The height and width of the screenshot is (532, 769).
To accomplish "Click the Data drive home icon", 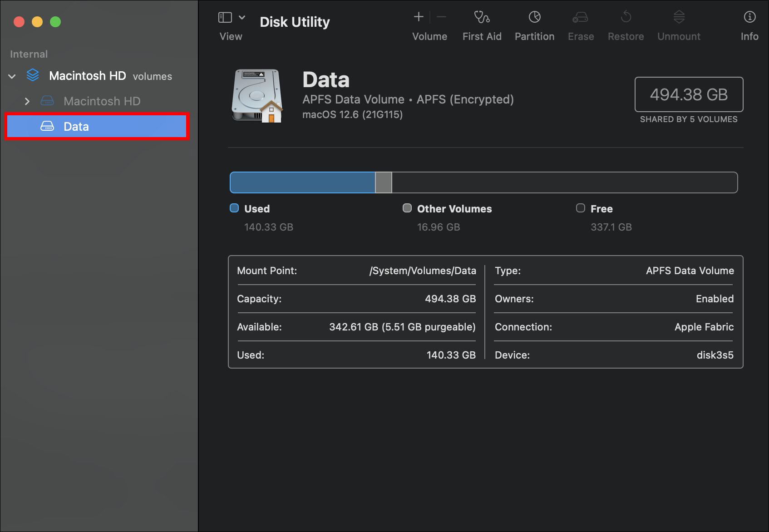I will click(x=257, y=96).
